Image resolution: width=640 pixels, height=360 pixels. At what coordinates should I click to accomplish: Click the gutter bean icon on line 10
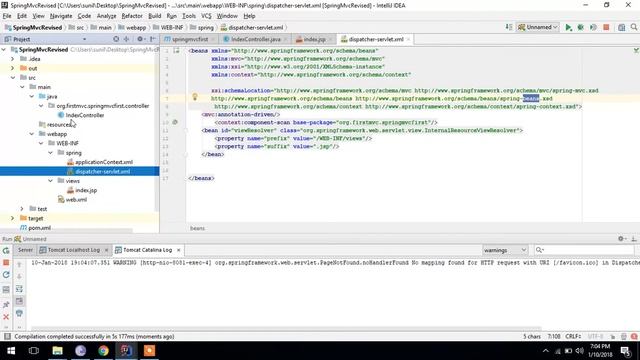[x=175, y=122]
